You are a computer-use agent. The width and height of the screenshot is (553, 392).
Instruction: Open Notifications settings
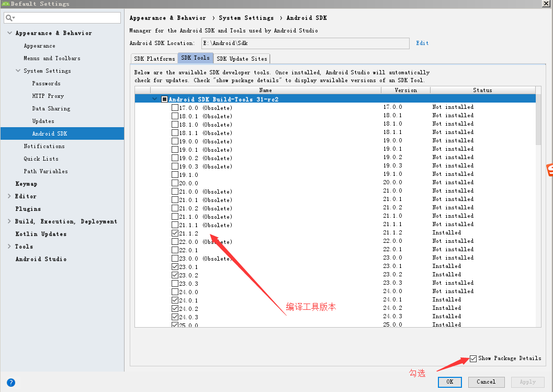click(x=44, y=146)
